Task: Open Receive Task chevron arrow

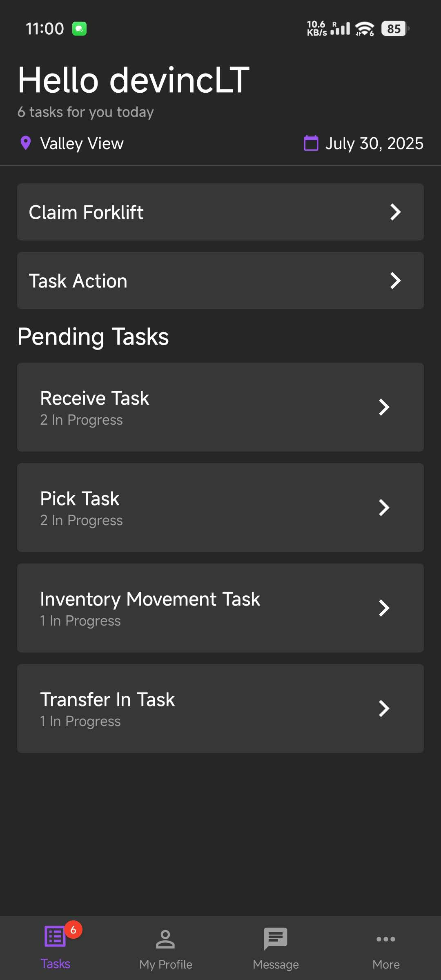Action: [384, 407]
